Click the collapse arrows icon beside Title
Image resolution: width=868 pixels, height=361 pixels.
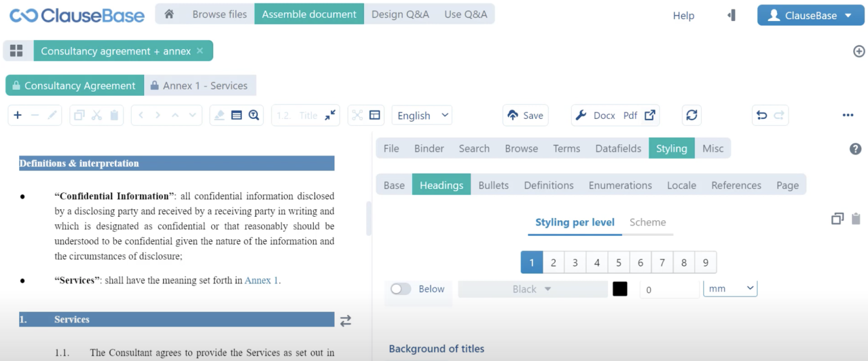(x=330, y=115)
